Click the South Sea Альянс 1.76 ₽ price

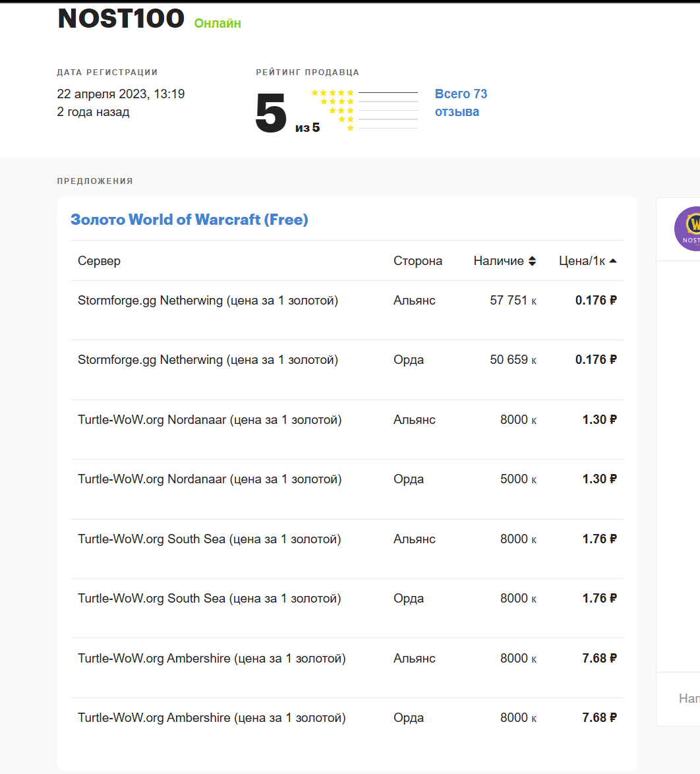click(x=599, y=539)
